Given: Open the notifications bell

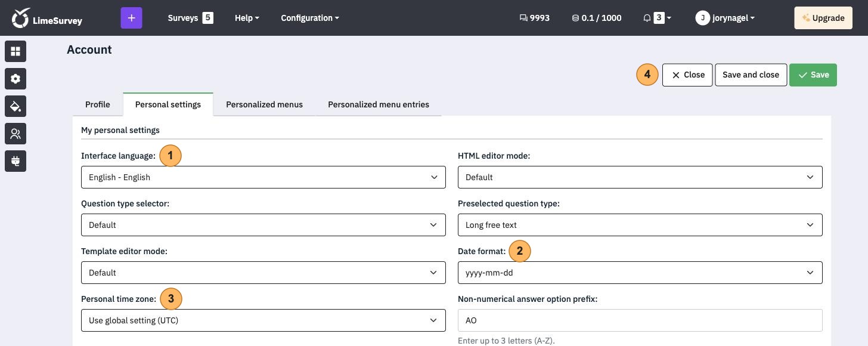Looking at the screenshot, I should coord(647,18).
